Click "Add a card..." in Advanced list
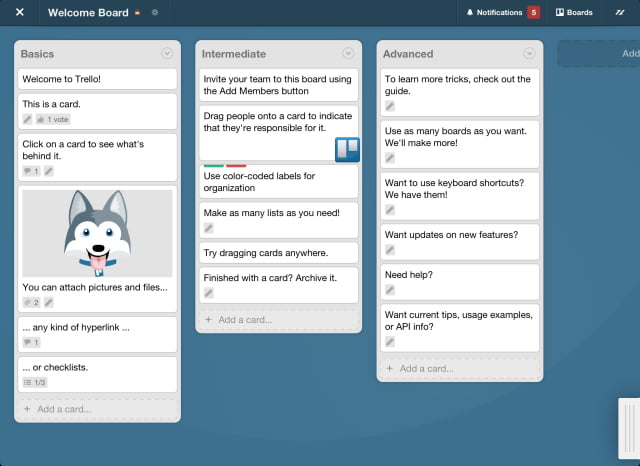Screen dimensions: 640x466 pos(427,368)
